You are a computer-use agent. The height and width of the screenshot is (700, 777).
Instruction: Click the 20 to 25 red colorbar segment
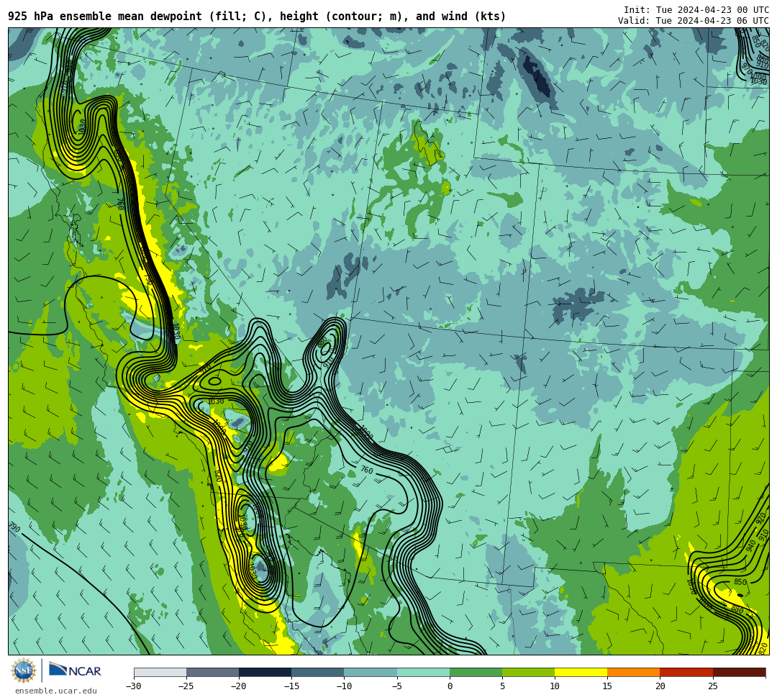tap(686, 672)
